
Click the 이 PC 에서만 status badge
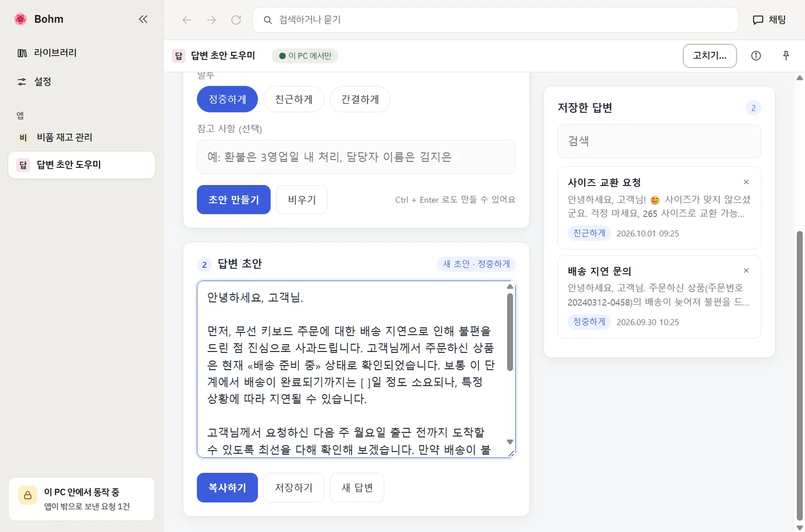305,56
